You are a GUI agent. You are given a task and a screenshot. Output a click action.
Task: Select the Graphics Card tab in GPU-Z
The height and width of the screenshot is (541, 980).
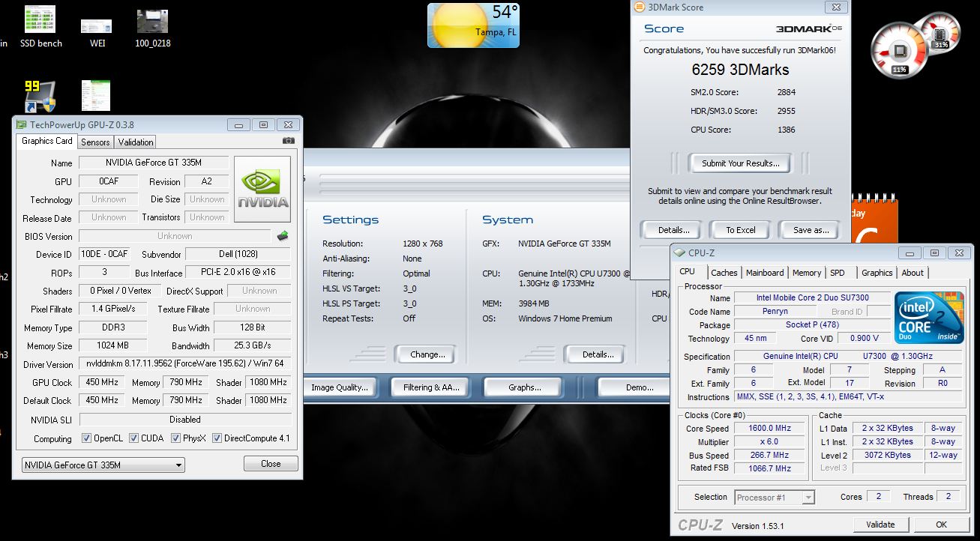point(46,141)
